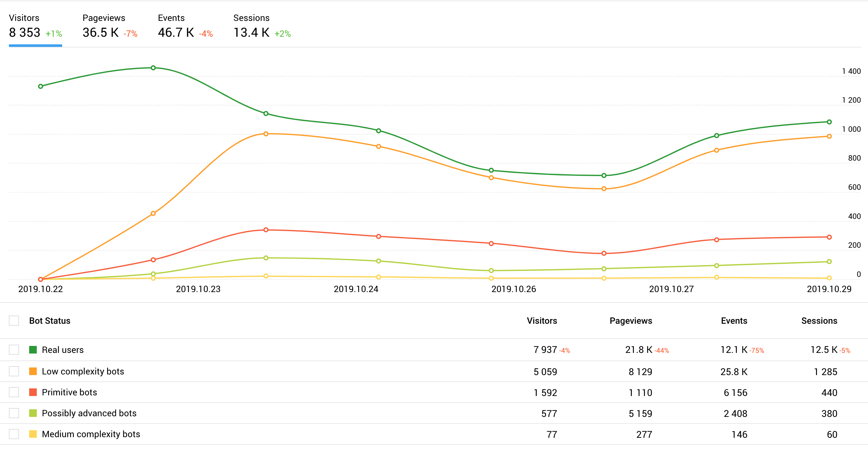Check the Low complexity bots checkbox

tap(14, 371)
